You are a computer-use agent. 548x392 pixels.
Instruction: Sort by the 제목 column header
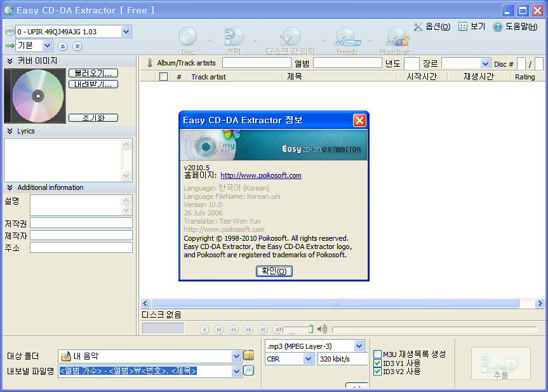(x=294, y=77)
